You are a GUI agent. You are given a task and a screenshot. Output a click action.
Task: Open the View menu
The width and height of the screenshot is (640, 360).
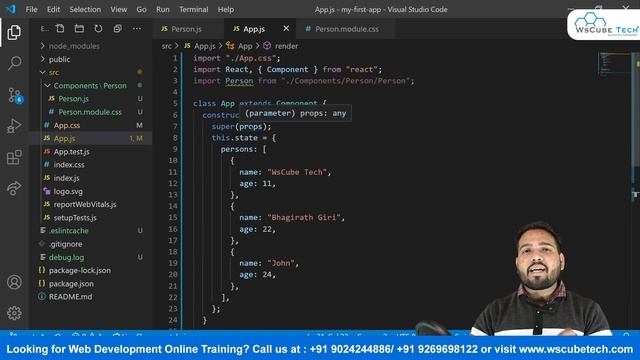click(x=118, y=9)
